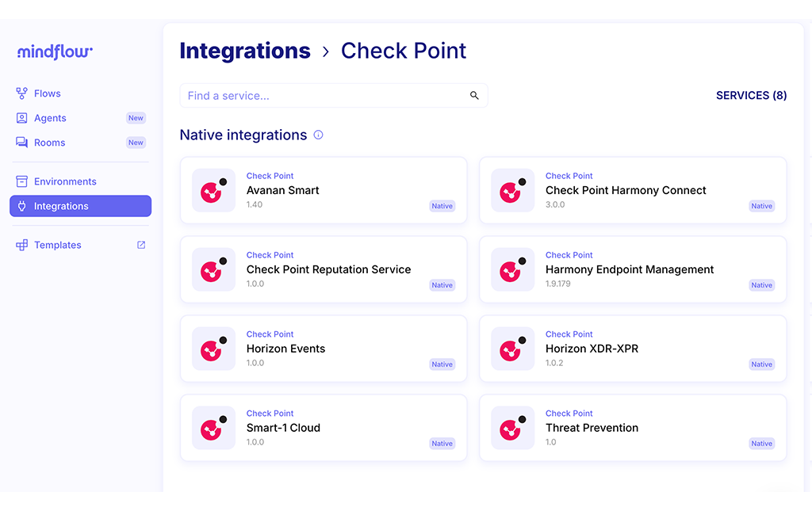
Task: Click version 1.0.2 under Horizon XDR-XPR
Action: (x=554, y=363)
